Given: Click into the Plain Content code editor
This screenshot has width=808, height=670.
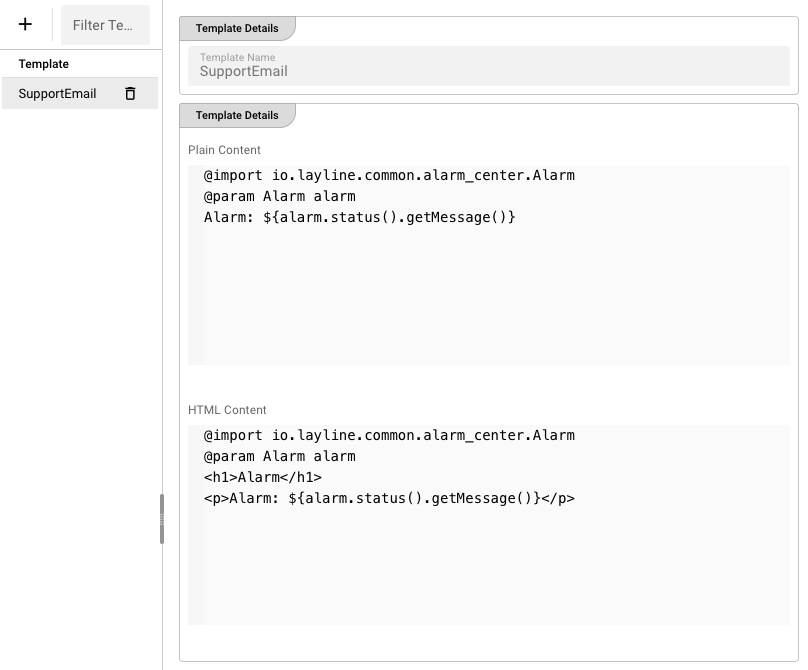Looking at the screenshot, I should 489,265.
